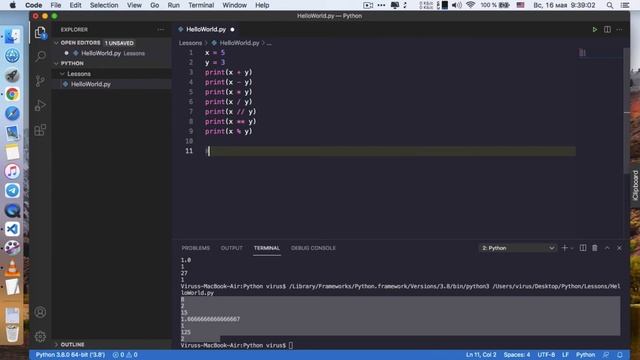The width and height of the screenshot is (640, 360).
Task: Open VLC from the Dock
Action: pos(12,268)
